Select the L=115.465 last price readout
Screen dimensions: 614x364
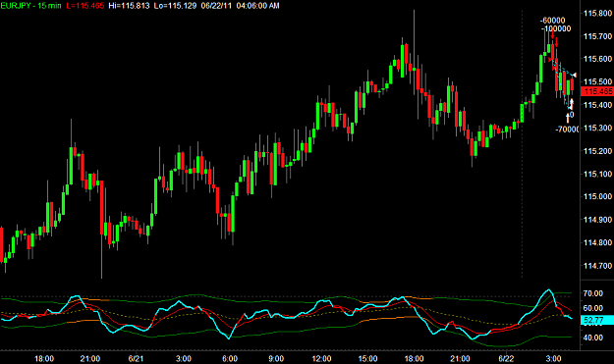pos(84,6)
